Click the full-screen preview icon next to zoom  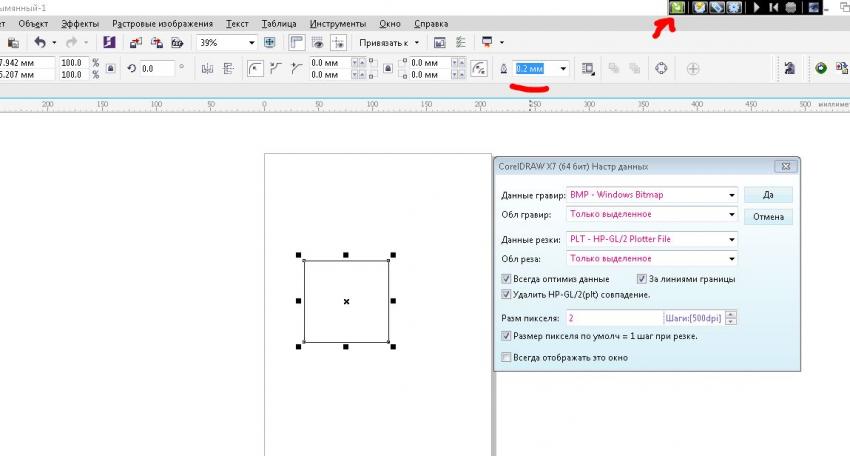(x=269, y=43)
